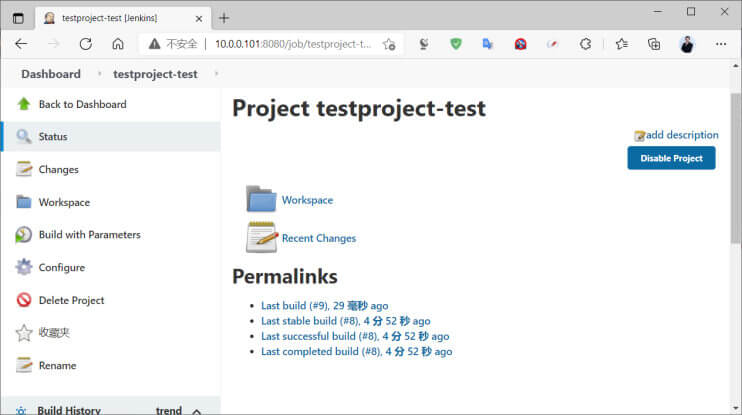The height and width of the screenshot is (415, 742).
Task: Close the testproject-test Jenkins tab
Action: [199, 18]
